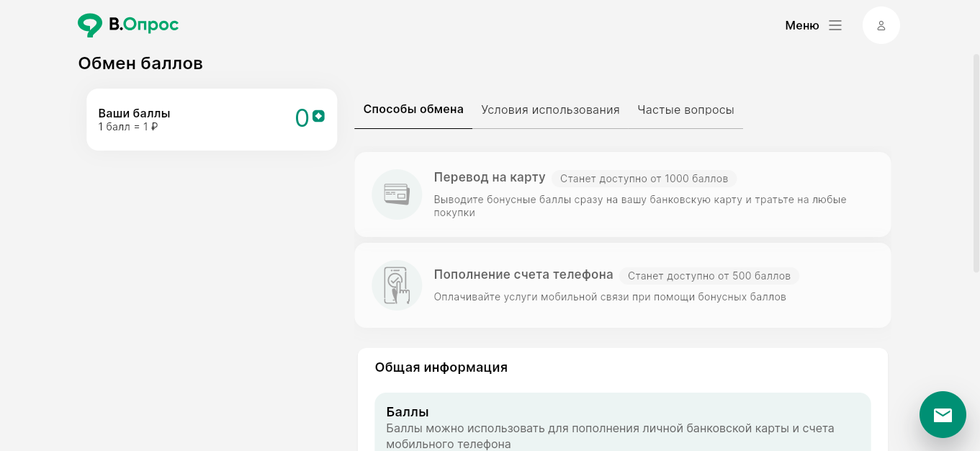
Task: Select the Способы обмена tab
Action: tap(413, 109)
